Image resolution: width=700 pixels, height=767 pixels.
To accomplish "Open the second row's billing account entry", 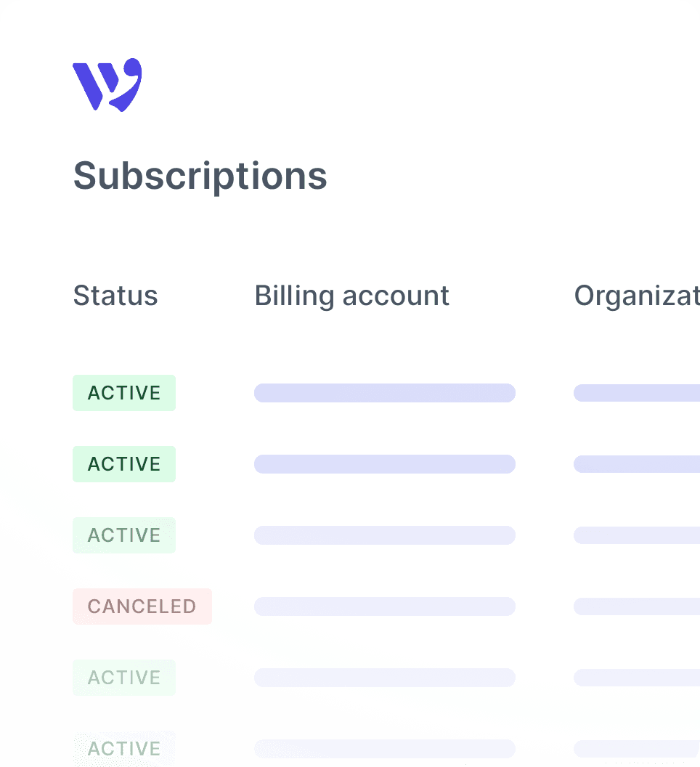I will [x=384, y=464].
